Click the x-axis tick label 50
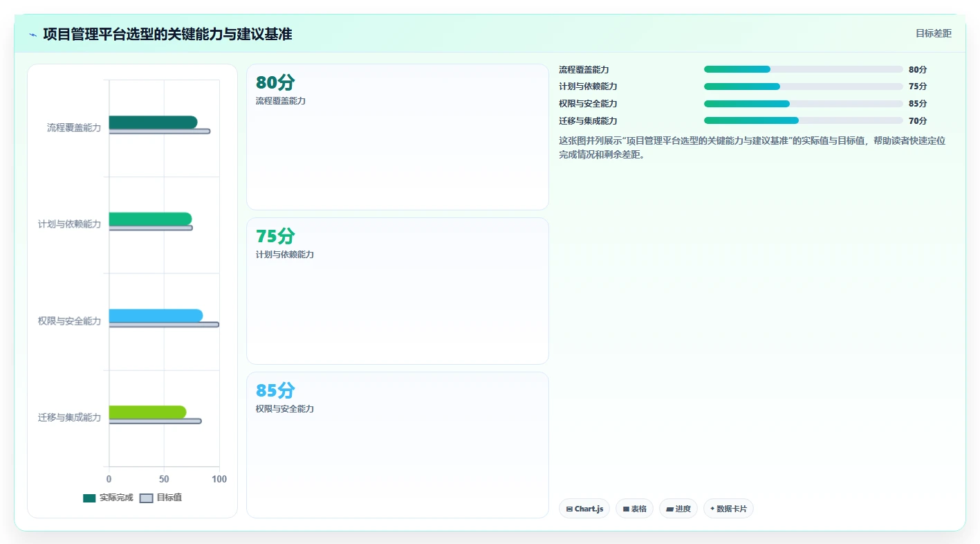Image resolution: width=980 pixels, height=544 pixels. pos(164,479)
